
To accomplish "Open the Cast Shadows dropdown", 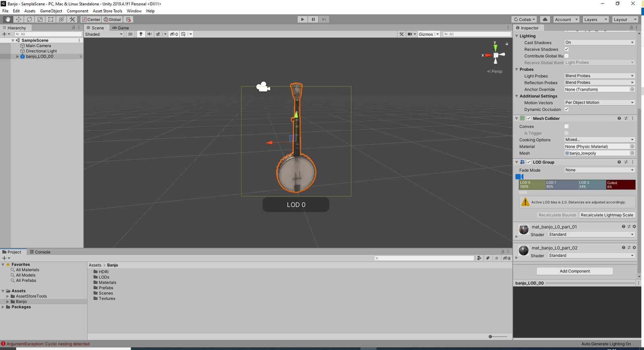I will [x=599, y=43].
